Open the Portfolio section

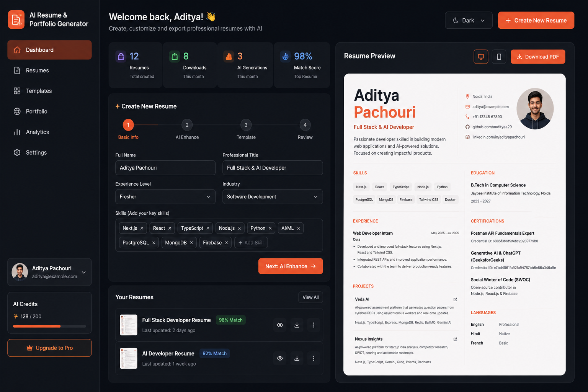pos(49,111)
